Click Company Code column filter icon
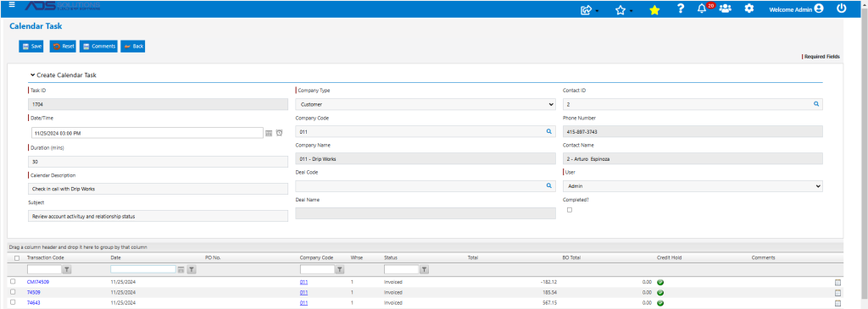 [x=340, y=269]
